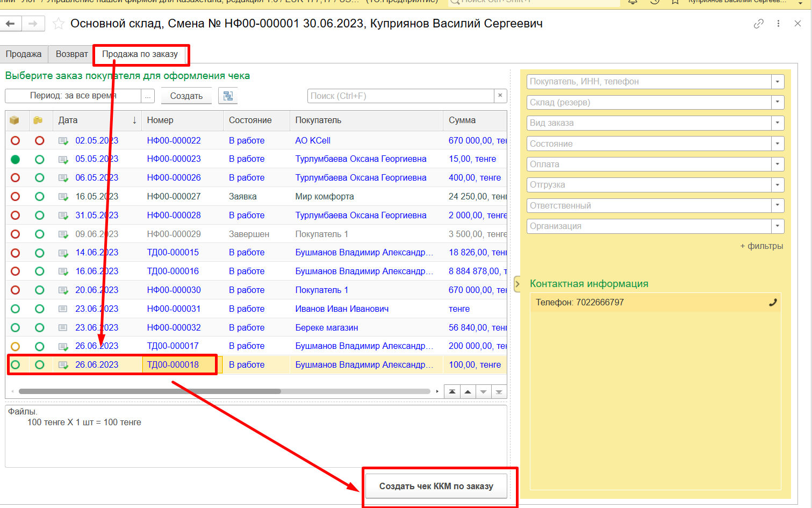Open the Возврат tab

tap(71, 54)
